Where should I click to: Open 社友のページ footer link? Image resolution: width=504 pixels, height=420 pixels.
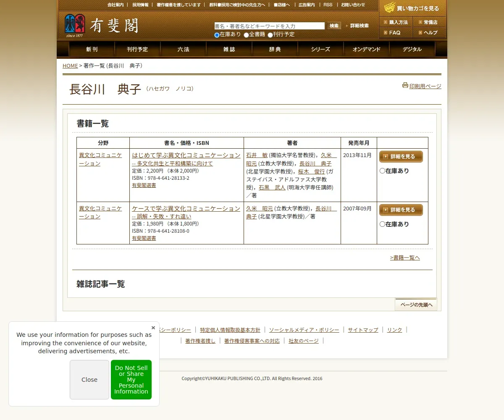tap(304, 341)
